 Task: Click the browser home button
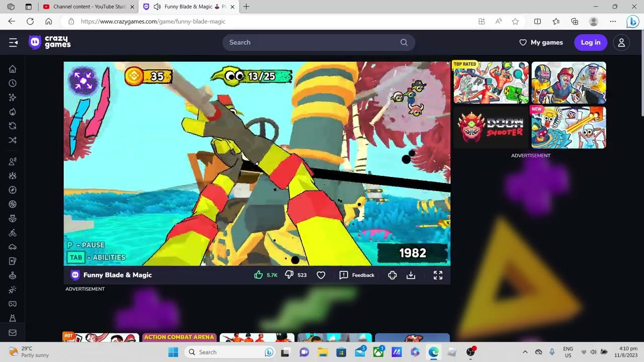[48, 21]
